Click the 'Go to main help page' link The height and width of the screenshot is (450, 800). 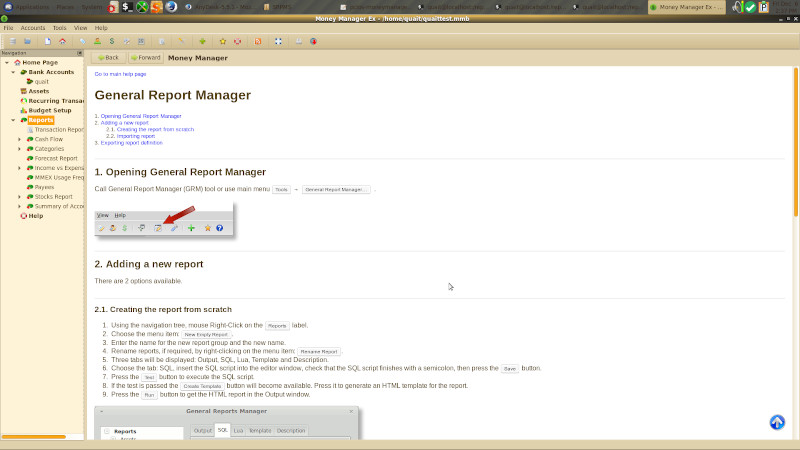pos(120,74)
